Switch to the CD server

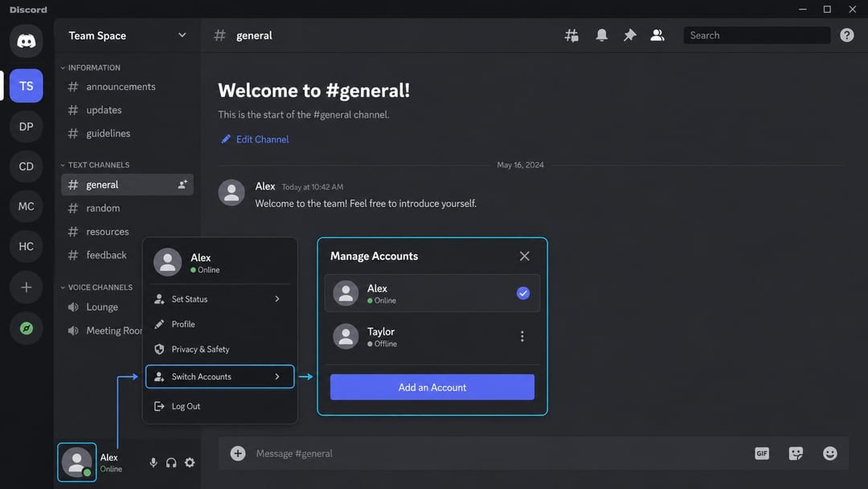tap(26, 166)
